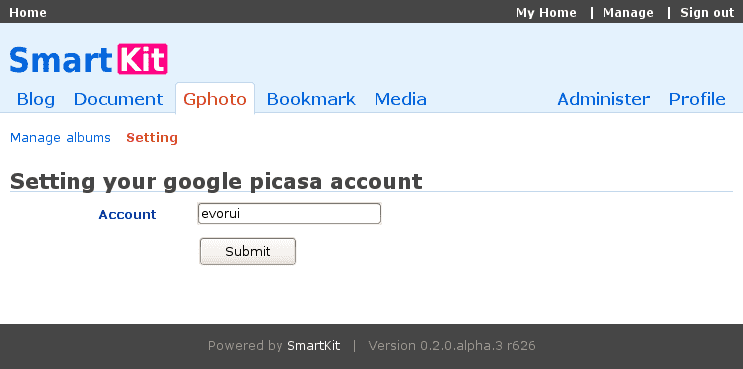Open the Media tab
Viewport: 743px width, 369px height.
click(400, 99)
